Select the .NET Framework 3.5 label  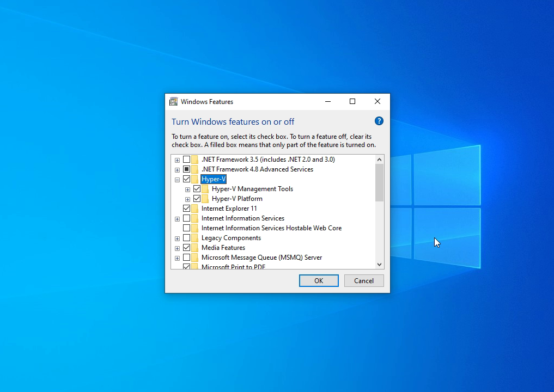[268, 160]
